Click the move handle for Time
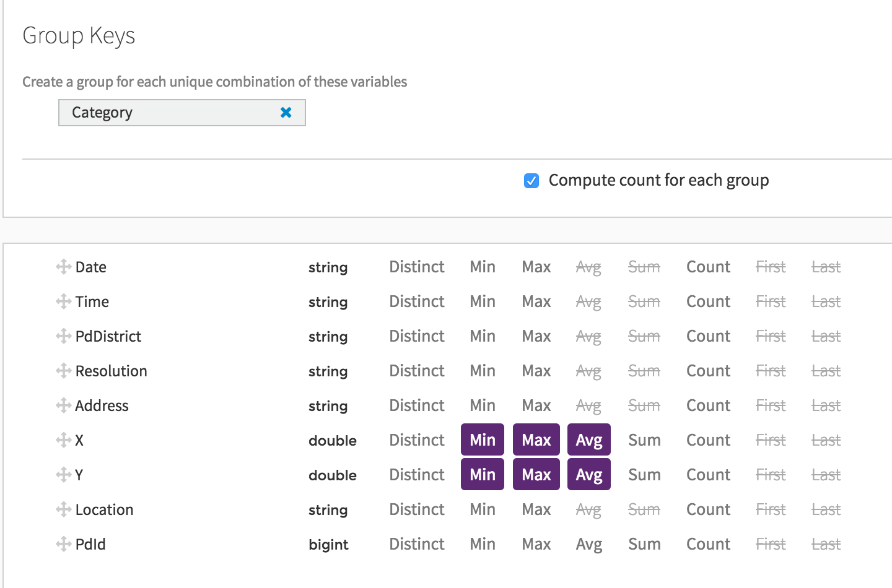Screen dimensions: 892x588 (x=63, y=301)
